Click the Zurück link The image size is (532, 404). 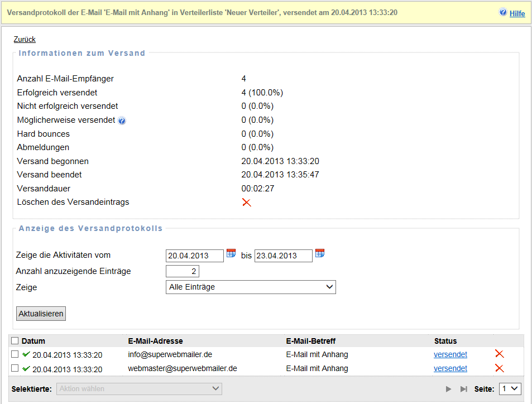(25, 40)
